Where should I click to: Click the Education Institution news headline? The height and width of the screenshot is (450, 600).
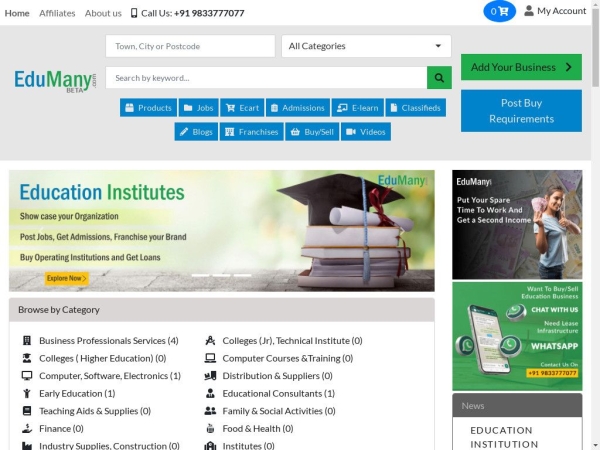(x=504, y=437)
